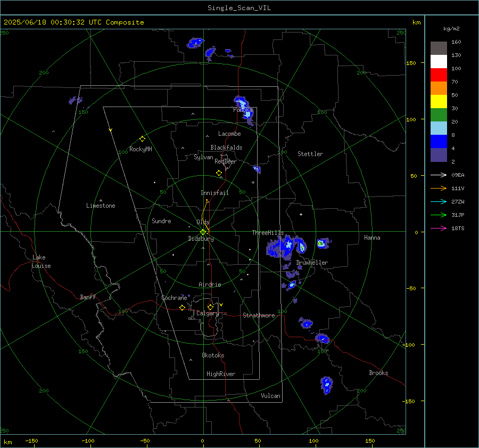Click the Single_Scan_VIL title
479x448 pixels.
pyautogui.click(x=239, y=8)
